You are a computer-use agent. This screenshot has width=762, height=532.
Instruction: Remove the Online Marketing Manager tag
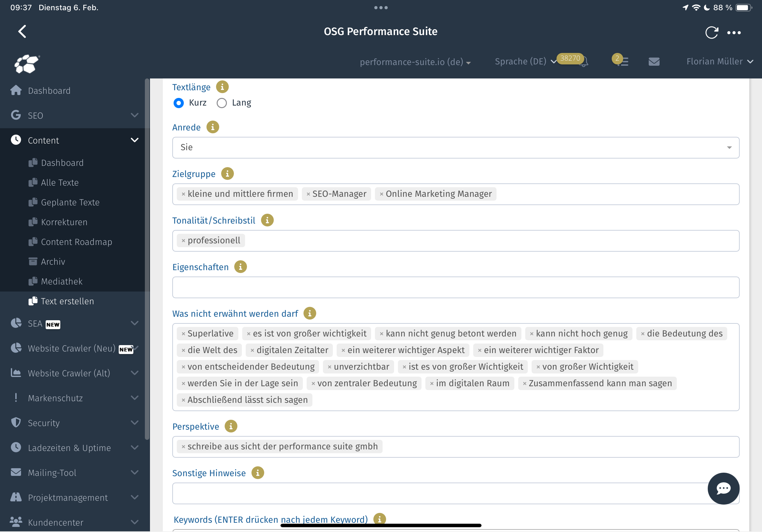coord(382,194)
